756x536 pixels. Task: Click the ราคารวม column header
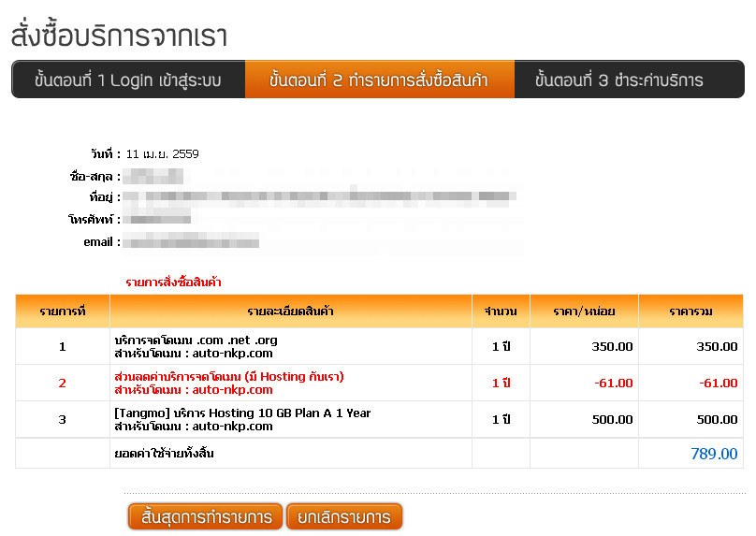[691, 311]
